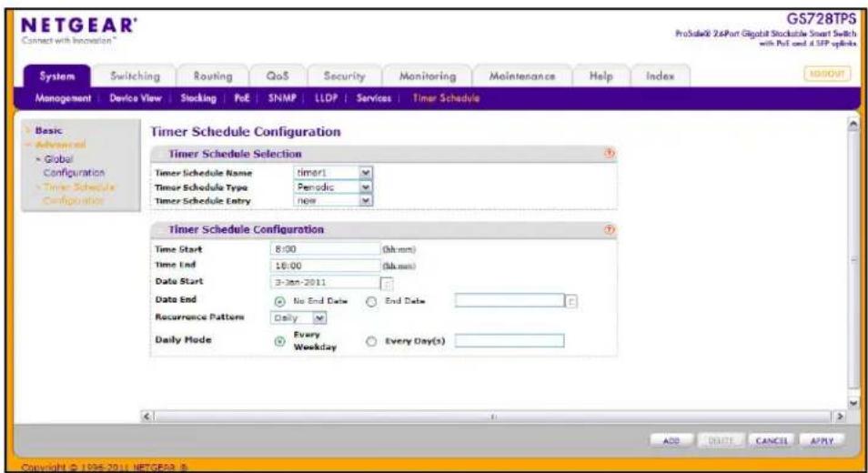Click the vertical scrollbar down arrow

click(x=853, y=403)
